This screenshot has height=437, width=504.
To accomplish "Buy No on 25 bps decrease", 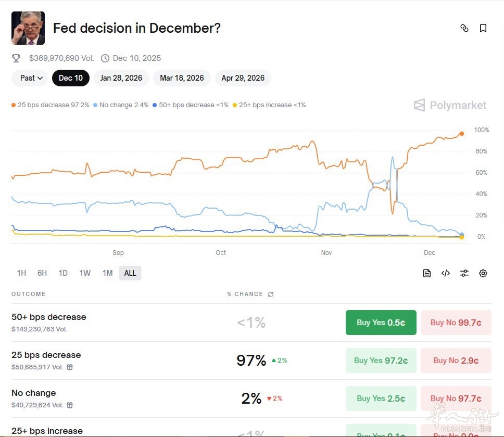I will 456,361.
